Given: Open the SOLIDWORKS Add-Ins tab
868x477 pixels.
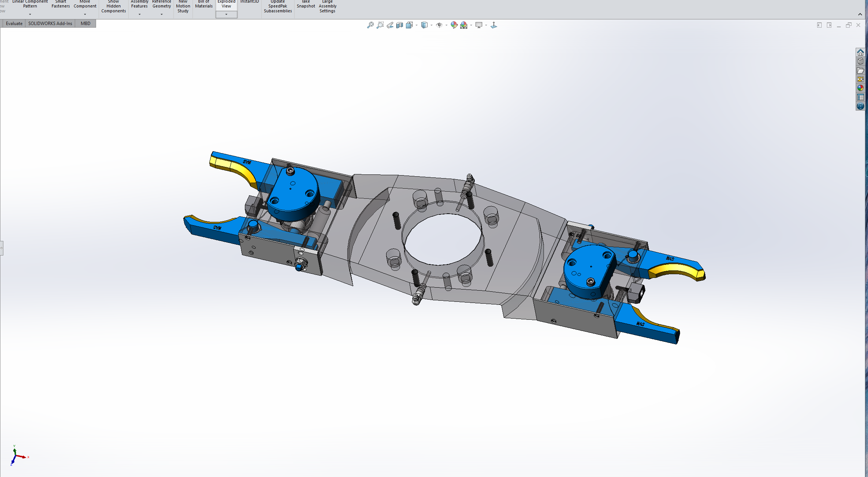Looking at the screenshot, I should 50,24.
